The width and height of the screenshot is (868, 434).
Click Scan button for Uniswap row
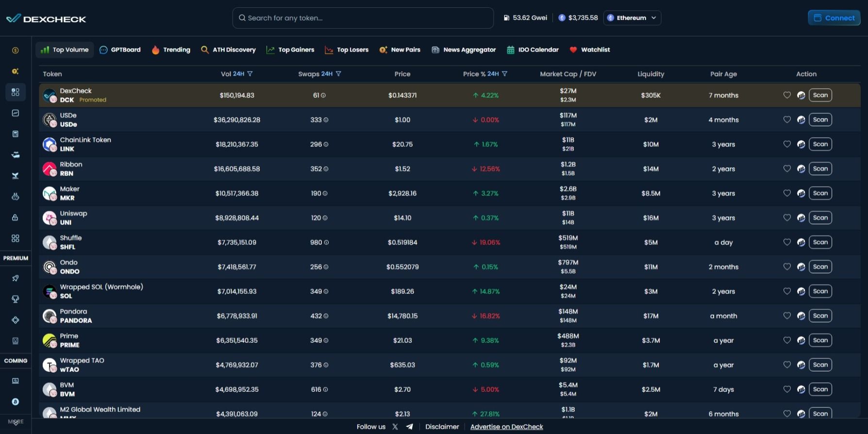(x=820, y=218)
